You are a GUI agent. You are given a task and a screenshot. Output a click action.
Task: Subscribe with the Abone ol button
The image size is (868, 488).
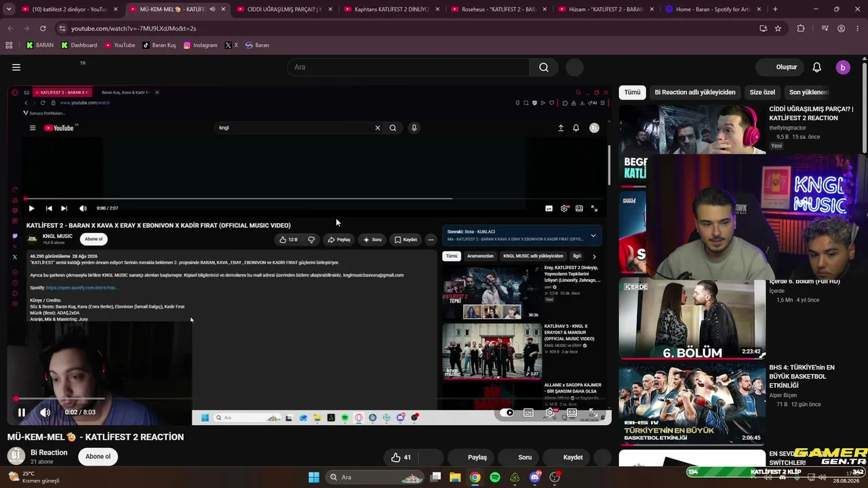pyautogui.click(x=98, y=456)
